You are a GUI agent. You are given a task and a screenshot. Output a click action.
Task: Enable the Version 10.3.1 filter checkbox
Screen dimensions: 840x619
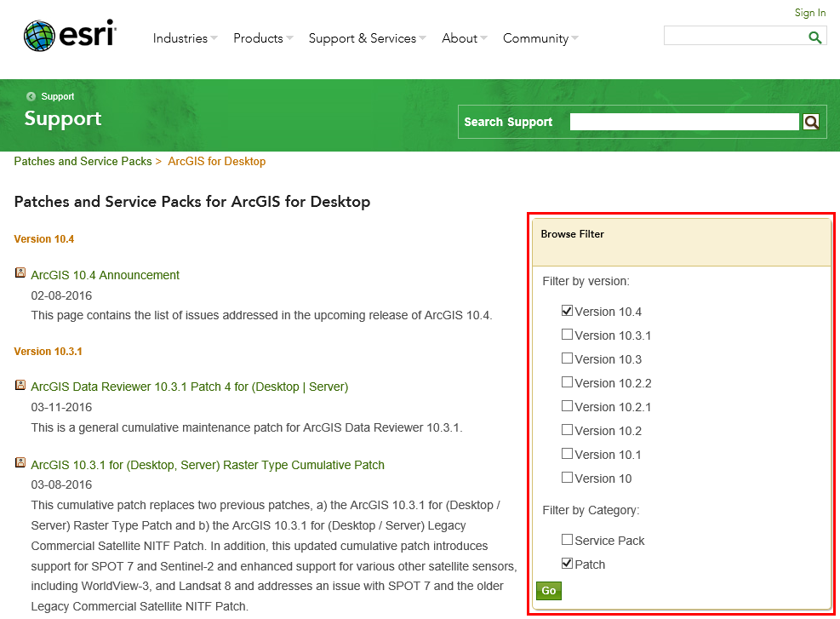[567, 334]
